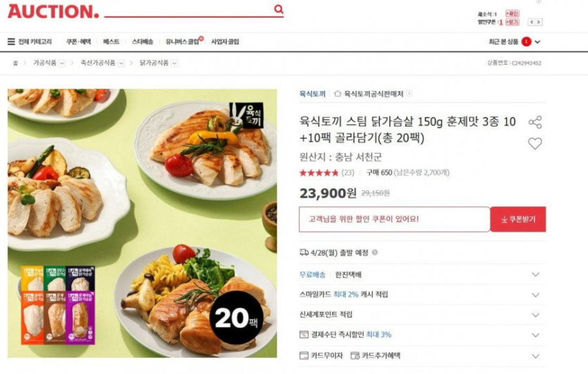The image size is (588, 374).
Task: Share this product via share icon
Action: click(534, 123)
